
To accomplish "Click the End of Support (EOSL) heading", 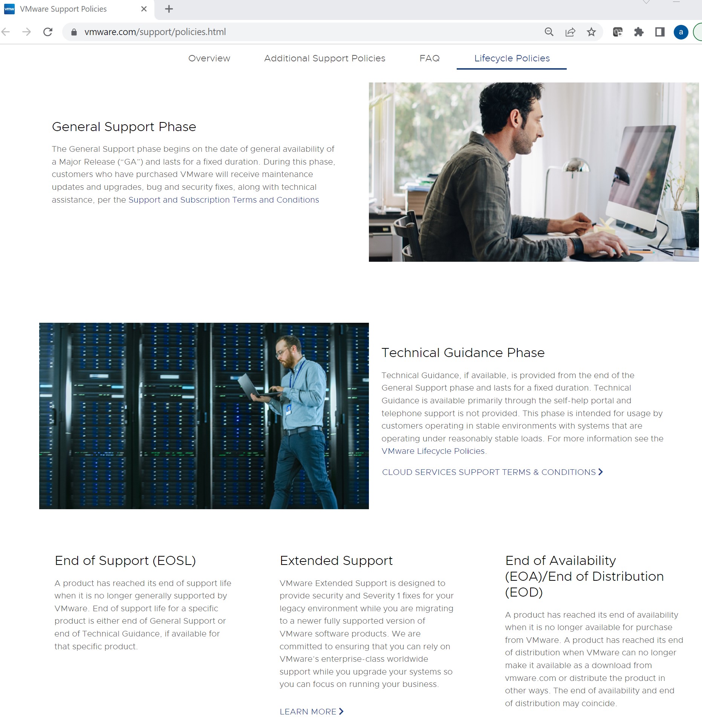I will click(125, 561).
